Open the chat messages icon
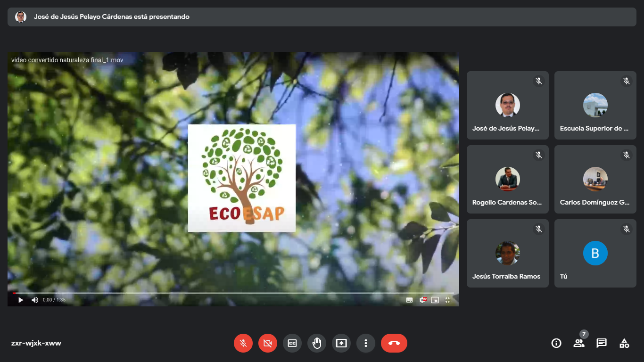 point(602,343)
